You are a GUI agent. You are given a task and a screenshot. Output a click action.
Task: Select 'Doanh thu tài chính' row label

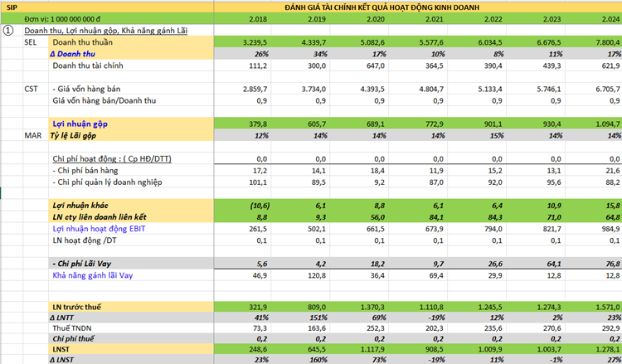88,66
